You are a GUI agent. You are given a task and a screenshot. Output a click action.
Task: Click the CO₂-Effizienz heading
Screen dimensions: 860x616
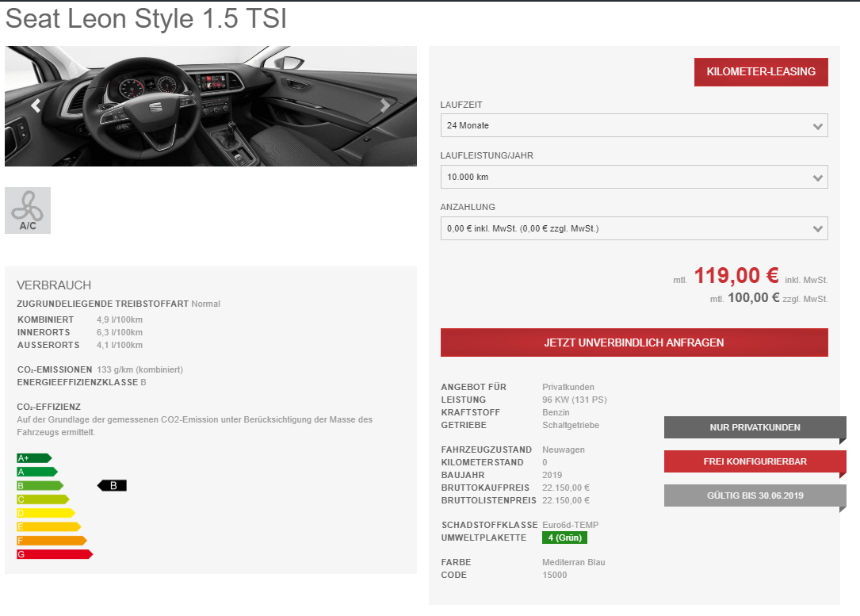[49, 407]
